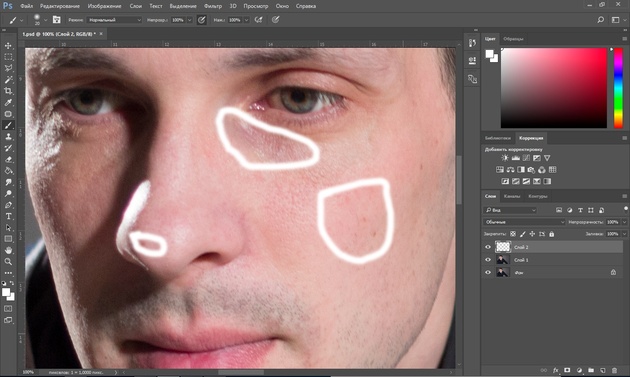
Task: Hide the Фон background layer
Action: click(x=488, y=273)
